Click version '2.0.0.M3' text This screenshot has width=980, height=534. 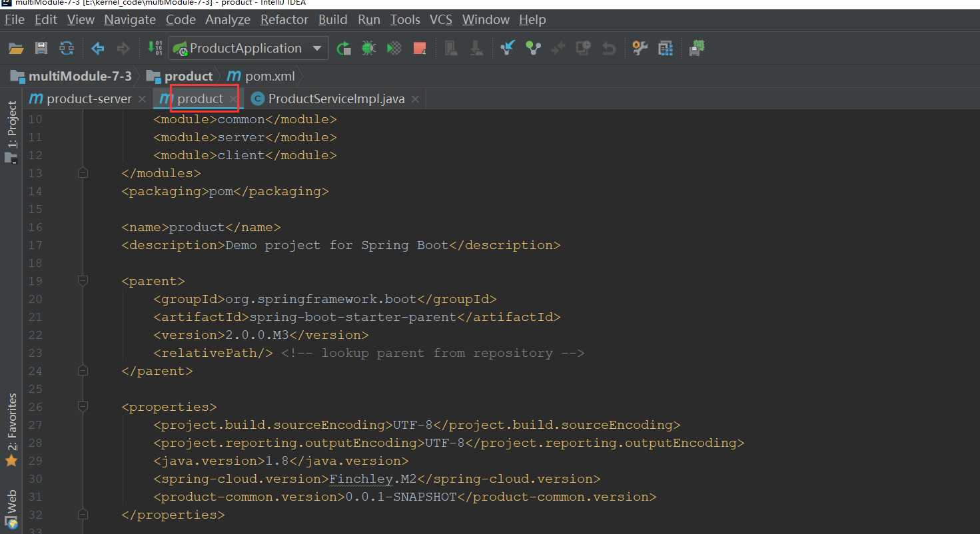point(257,335)
